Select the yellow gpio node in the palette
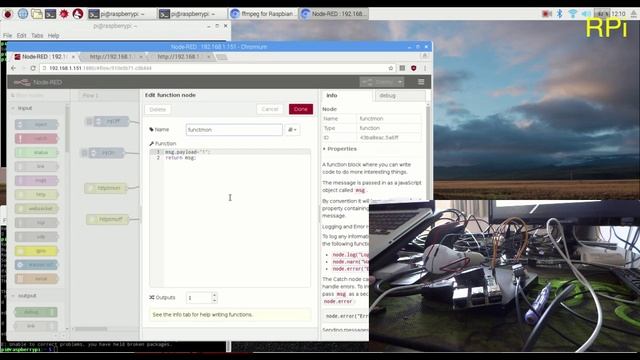 36,251
